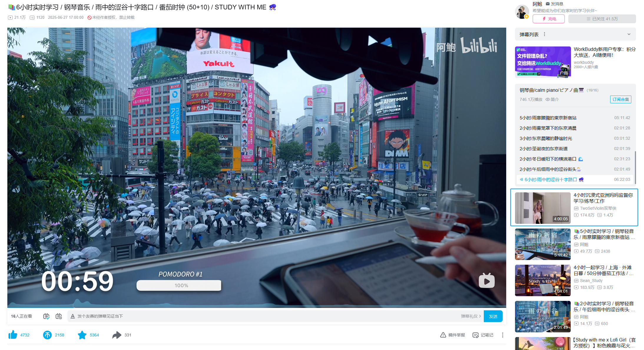Screen dimensions: 644x350
Task: Open the WorkBuddy新用户专享 ad title
Action: tap(605, 52)
